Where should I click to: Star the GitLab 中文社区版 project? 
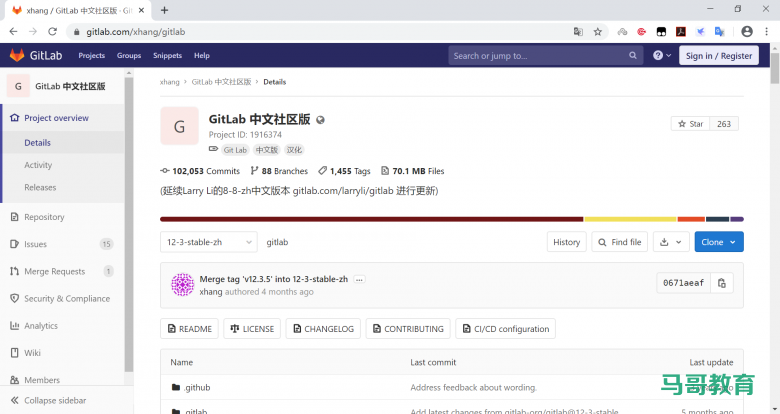pyautogui.click(x=690, y=124)
